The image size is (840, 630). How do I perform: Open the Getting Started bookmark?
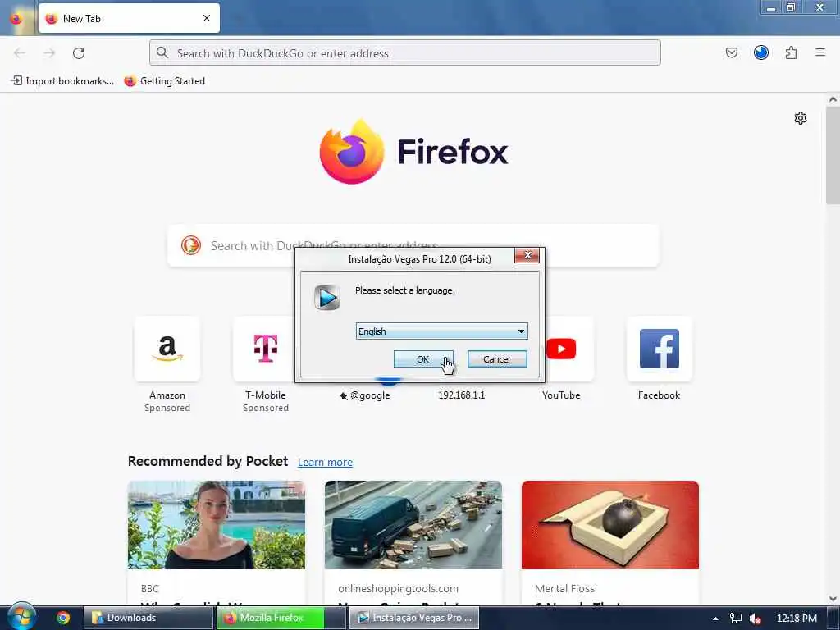point(164,81)
